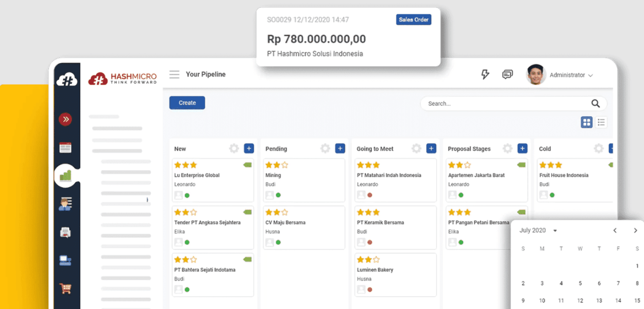Select July 13 in the calendar
The image size is (644, 309).
click(599, 301)
